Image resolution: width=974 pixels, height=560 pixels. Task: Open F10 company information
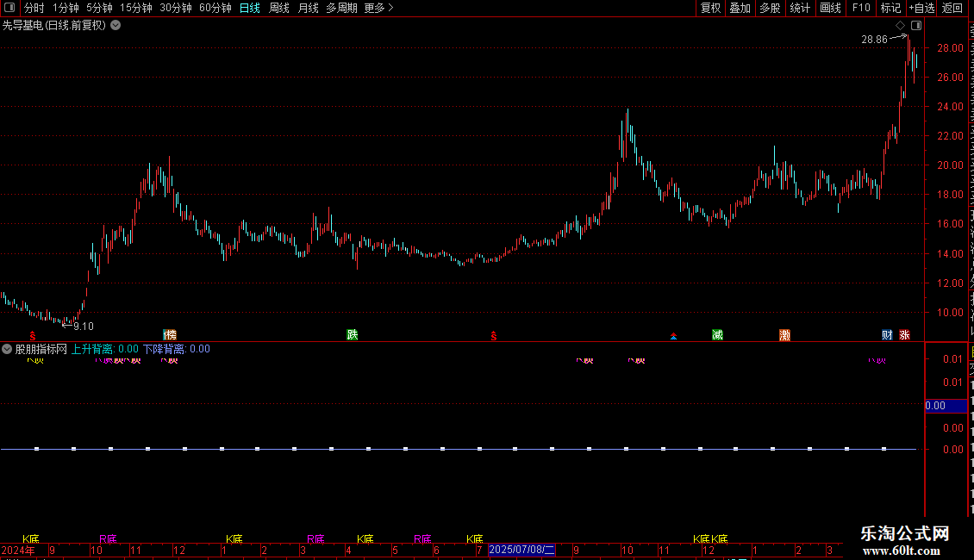(861, 8)
